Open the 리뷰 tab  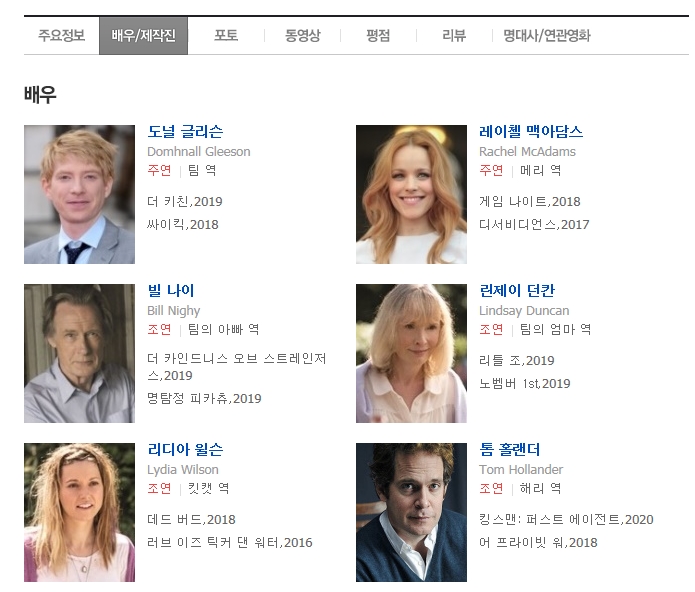[454, 35]
